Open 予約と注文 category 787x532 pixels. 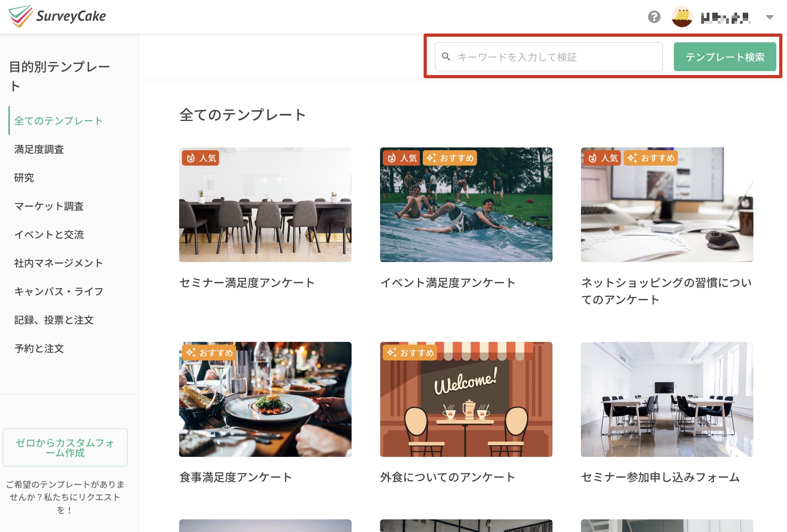(39, 348)
